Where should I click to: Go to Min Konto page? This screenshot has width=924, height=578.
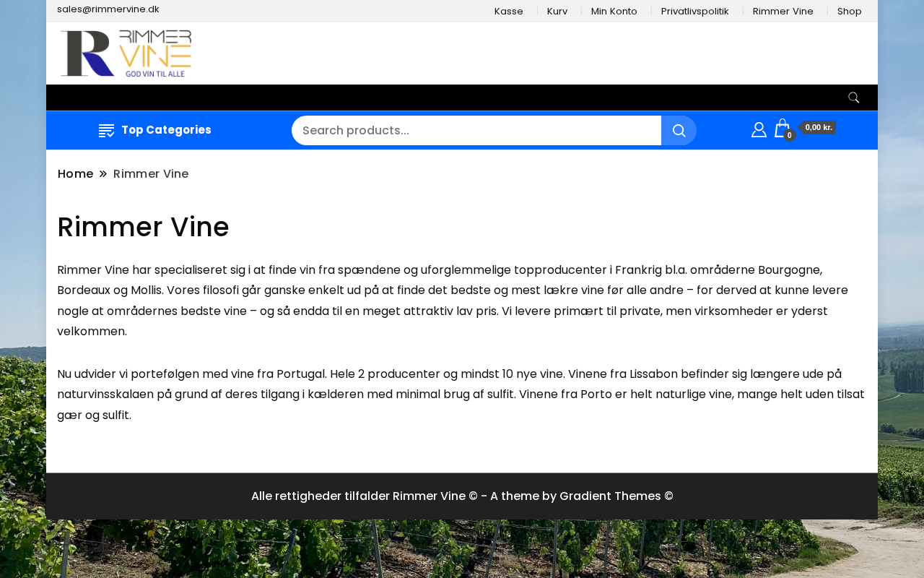(x=614, y=11)
